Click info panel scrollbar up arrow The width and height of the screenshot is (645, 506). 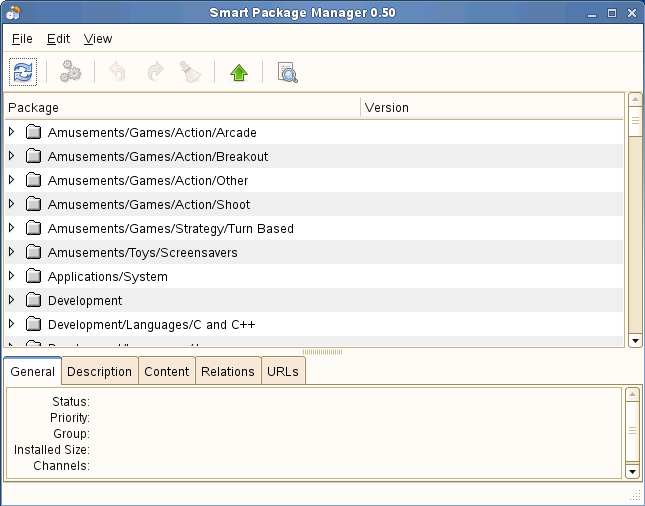tap(632, 395)
